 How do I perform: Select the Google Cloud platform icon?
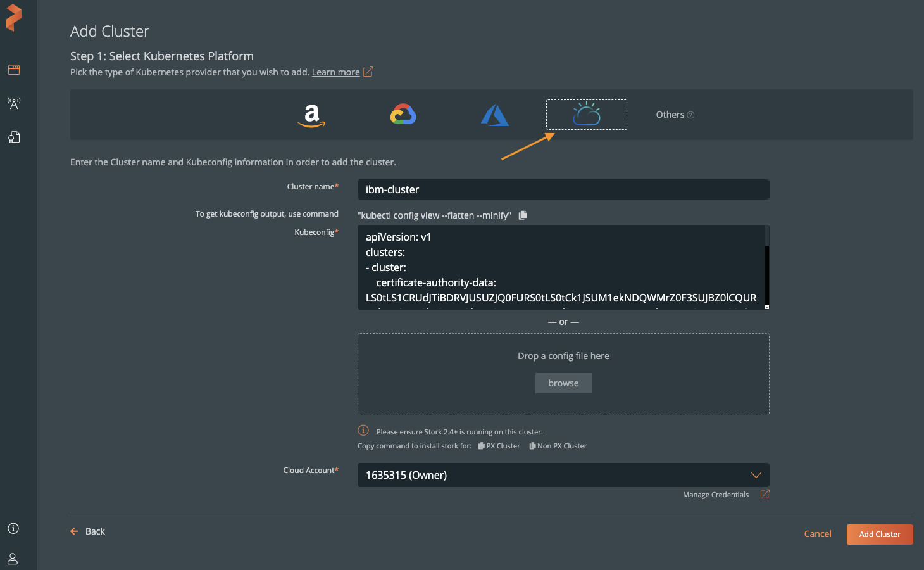point(403,115)
